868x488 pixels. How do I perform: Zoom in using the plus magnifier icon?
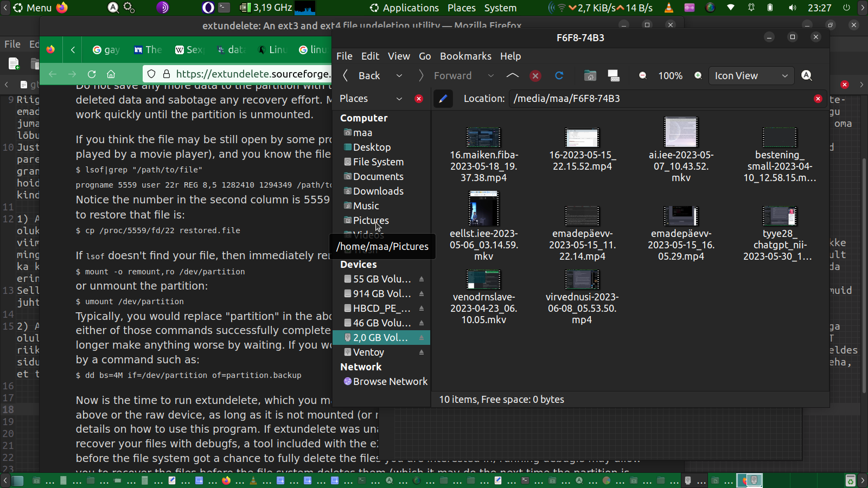pos(698,76)
